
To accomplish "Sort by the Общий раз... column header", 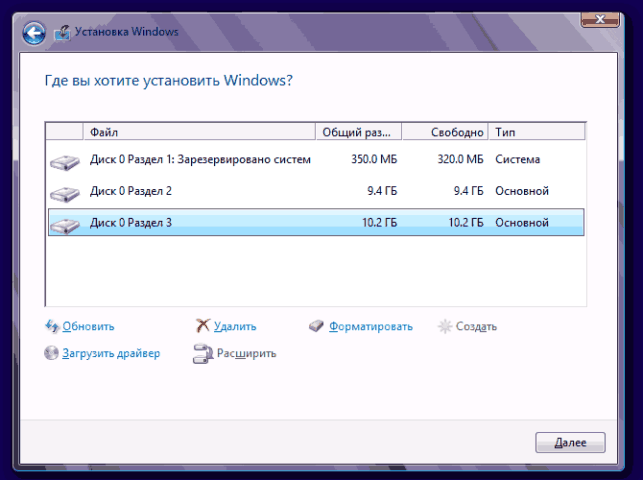I will (x=358, y=132).
